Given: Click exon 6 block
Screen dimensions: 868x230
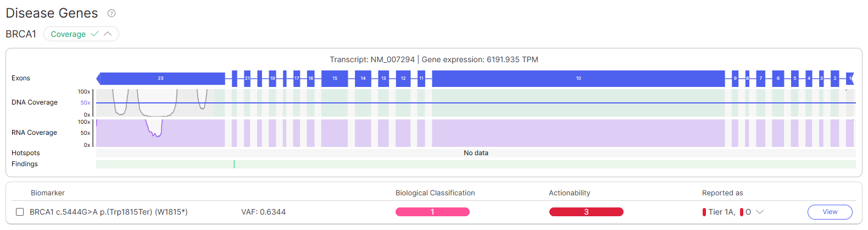Looking at the screenshot, I should click(778, 79).
